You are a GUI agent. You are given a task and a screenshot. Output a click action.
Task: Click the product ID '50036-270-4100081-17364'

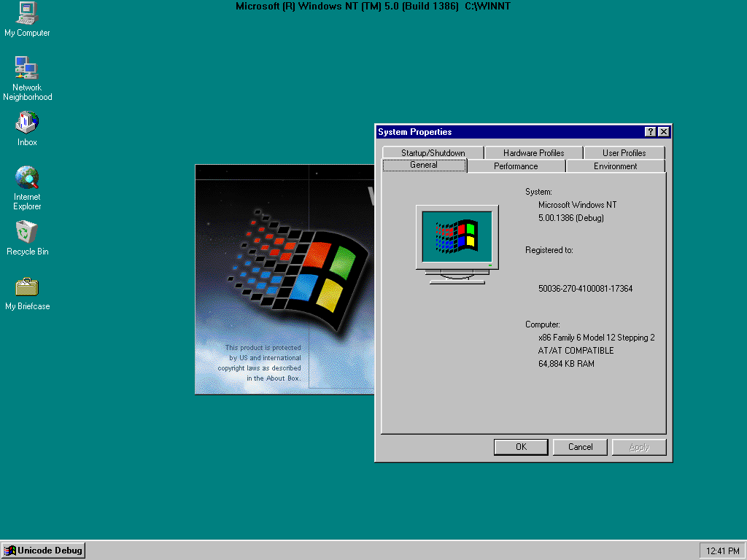585,289
